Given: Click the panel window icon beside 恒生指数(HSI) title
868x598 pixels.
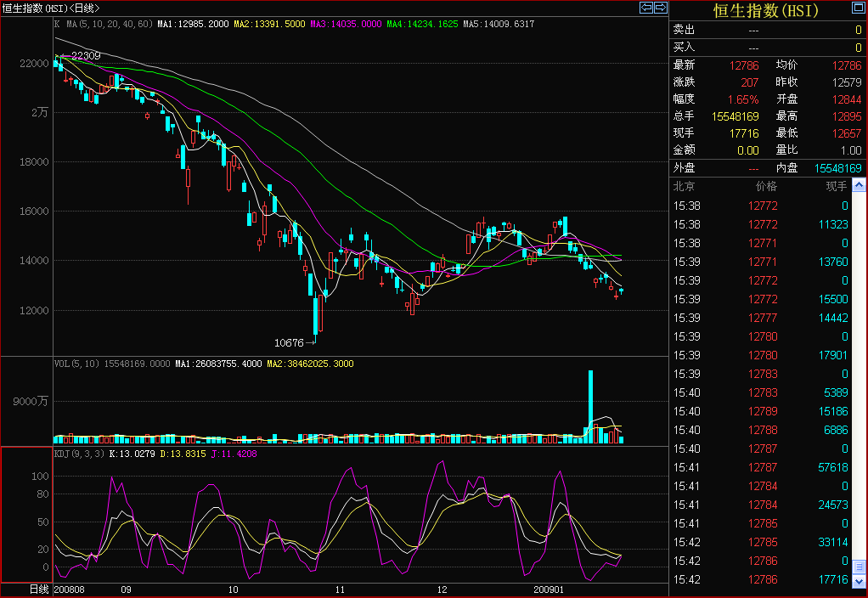Looking at the screenshot, I should pos(858,8).
